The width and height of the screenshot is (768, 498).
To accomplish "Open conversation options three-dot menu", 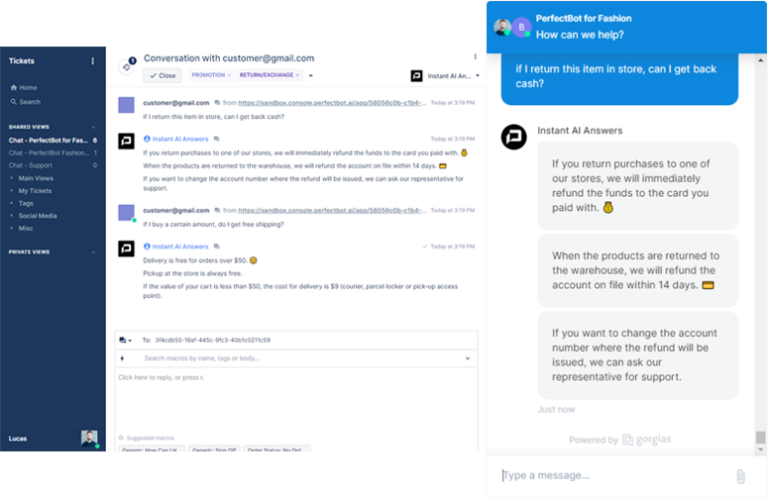I will pyautogui.click(x=475, y=57).
